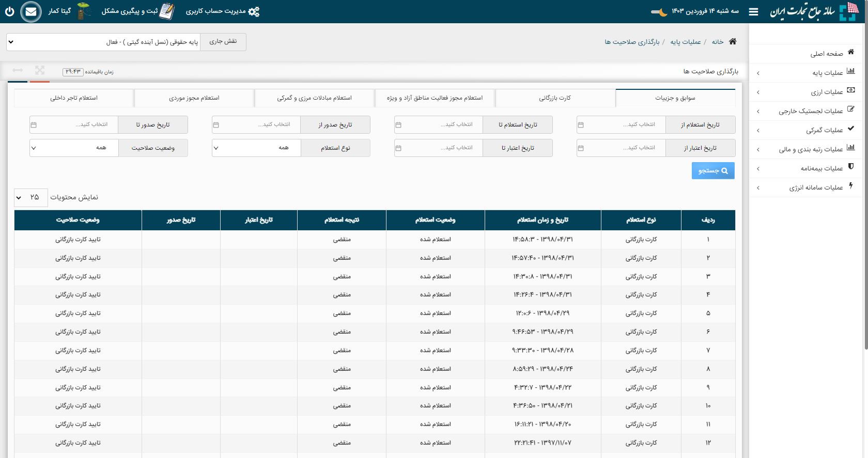Click the chart icon beside عملیات پایه

tap(851, 71)
